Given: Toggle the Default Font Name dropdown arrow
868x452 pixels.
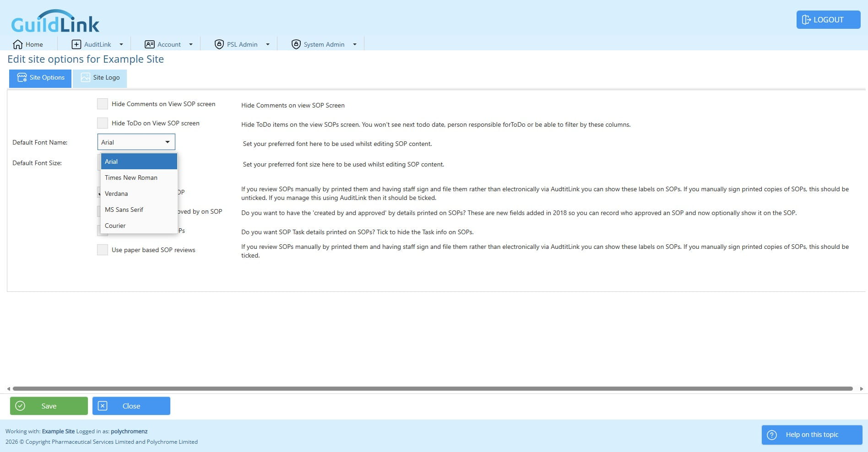Looking at the screenshot, I should (168, 142).
